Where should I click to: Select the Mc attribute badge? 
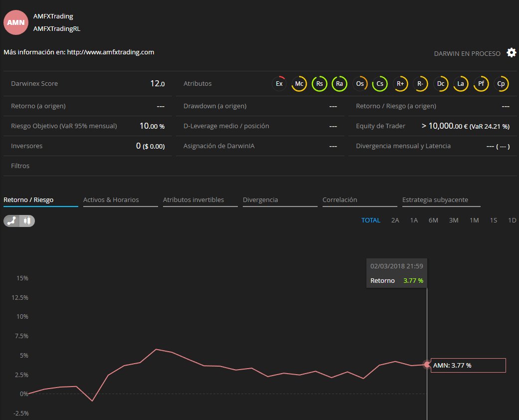pos(299,84)
